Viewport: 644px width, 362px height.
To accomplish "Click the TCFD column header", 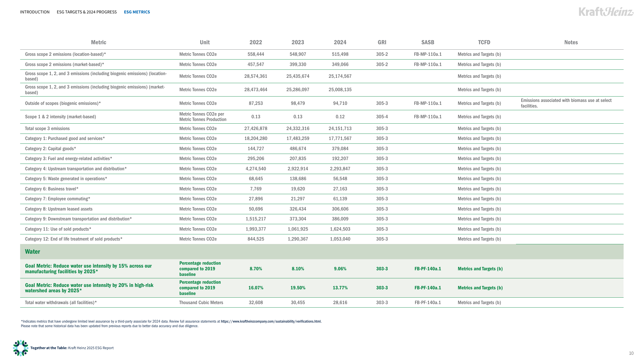I will coord(484,42).
